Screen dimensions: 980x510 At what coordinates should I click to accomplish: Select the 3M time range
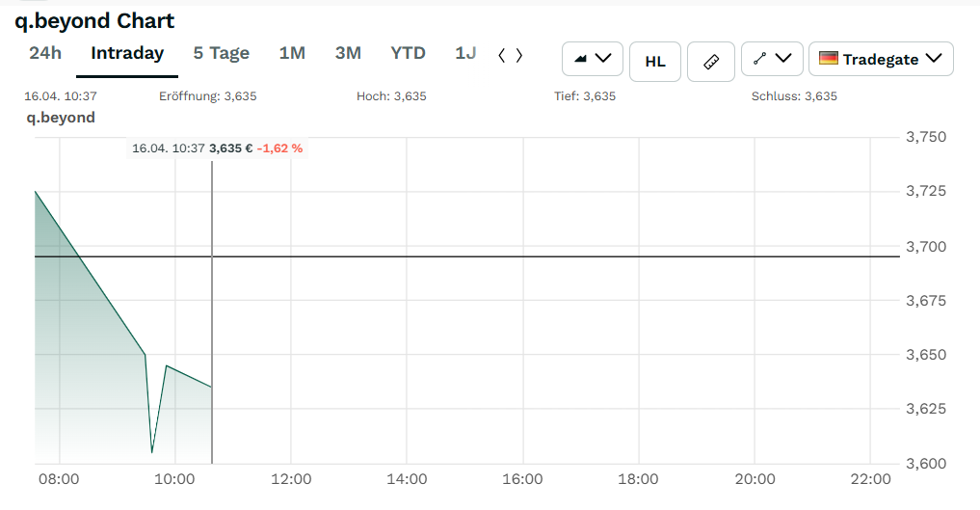pyautogui.click(x=348, y=53)
